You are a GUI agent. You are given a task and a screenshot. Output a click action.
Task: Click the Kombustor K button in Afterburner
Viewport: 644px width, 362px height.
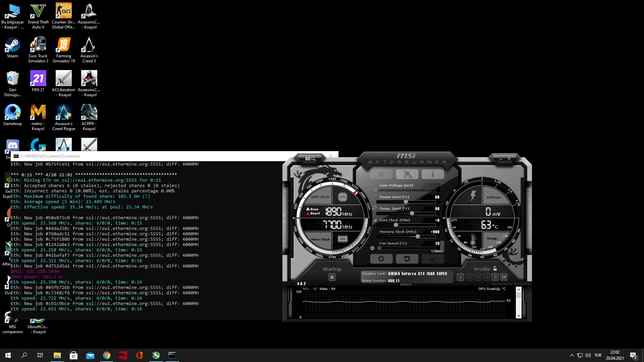381,174
